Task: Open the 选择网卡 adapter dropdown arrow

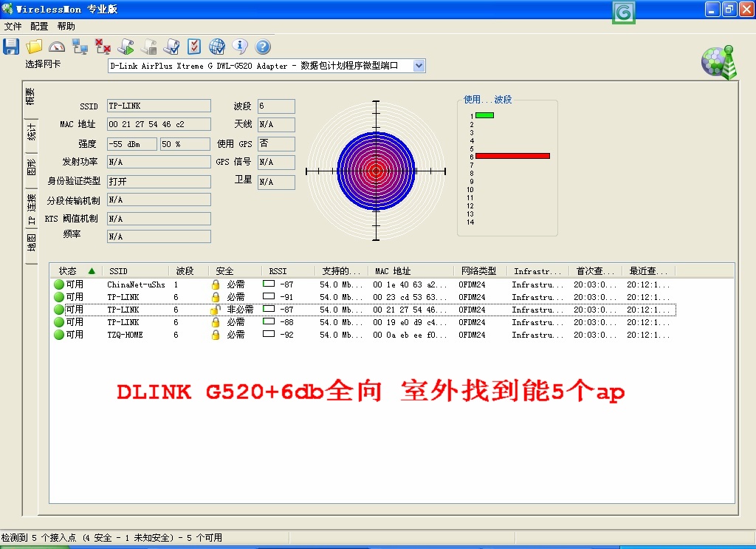Action: (x=419, y=66)
